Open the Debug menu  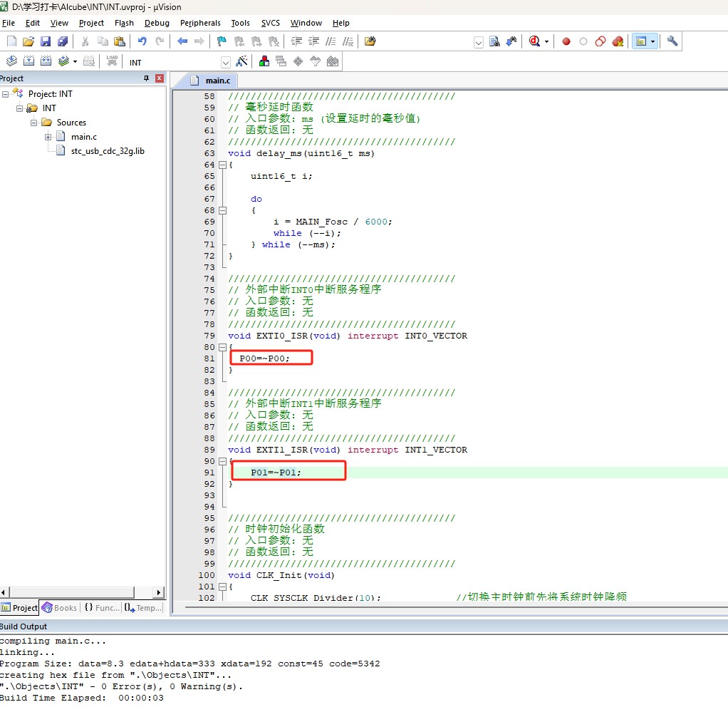[157, 23]
